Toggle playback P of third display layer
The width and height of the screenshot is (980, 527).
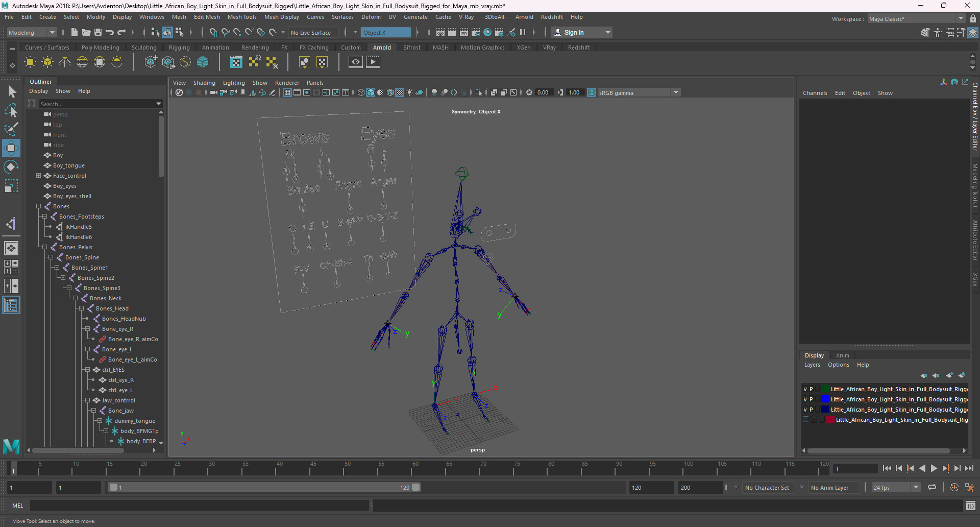click(811, 410)
